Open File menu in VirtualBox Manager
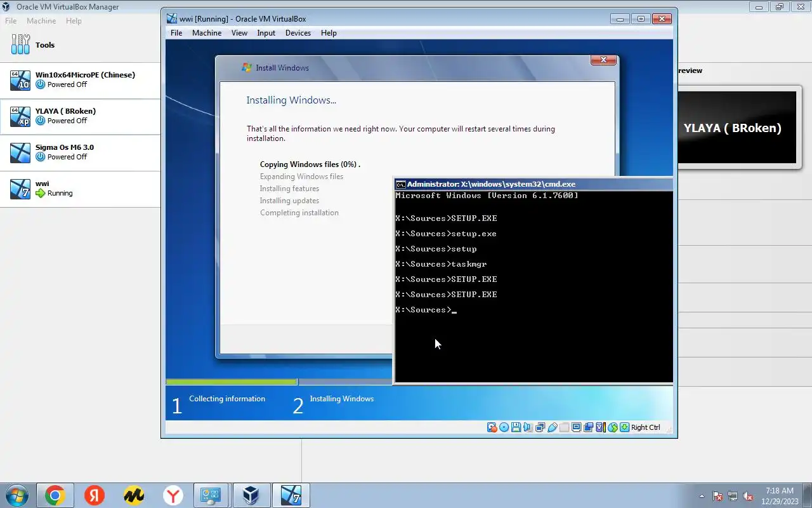The width and height of the screenshot is (812, 508). point(11,21)
